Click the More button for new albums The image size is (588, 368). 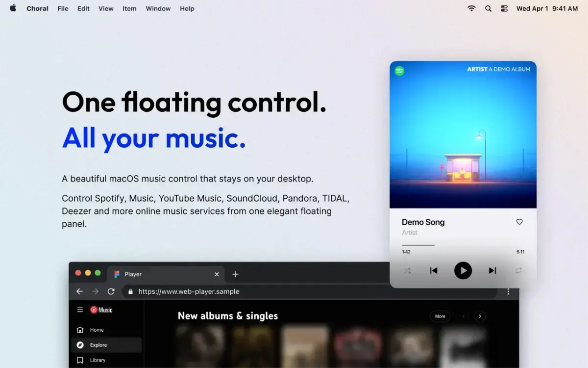tap(440, 316)
